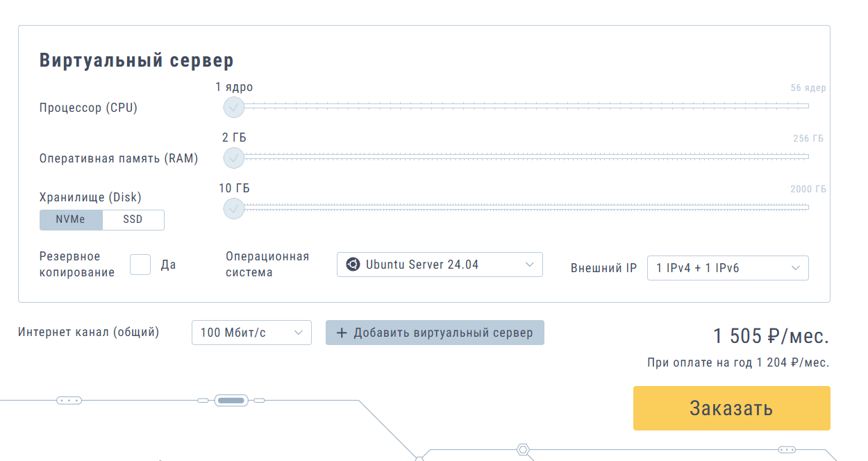Open the 100 Мбит/с internet channel dropdown
The height and width of the screenshot is (461, 868).
(x=251, y=333)
